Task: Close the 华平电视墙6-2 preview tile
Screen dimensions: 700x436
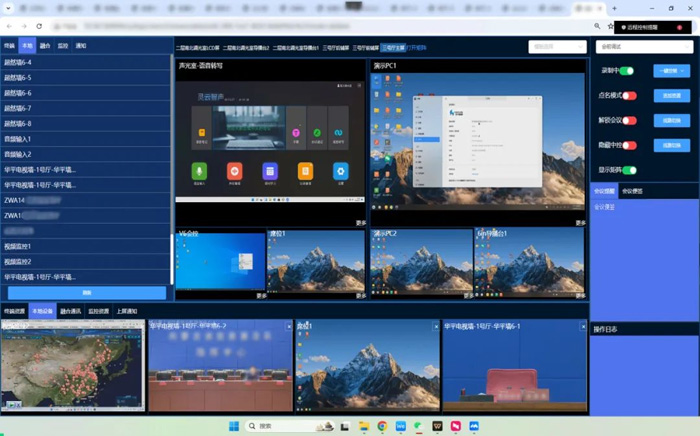Action: coord(288,327)
